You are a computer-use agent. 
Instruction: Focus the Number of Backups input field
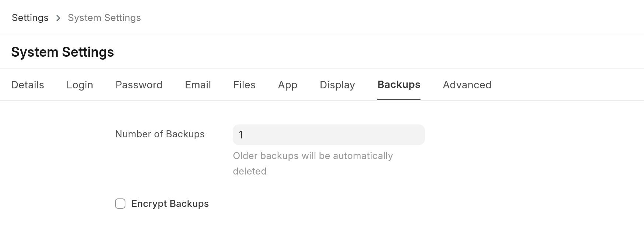point(329,135)
